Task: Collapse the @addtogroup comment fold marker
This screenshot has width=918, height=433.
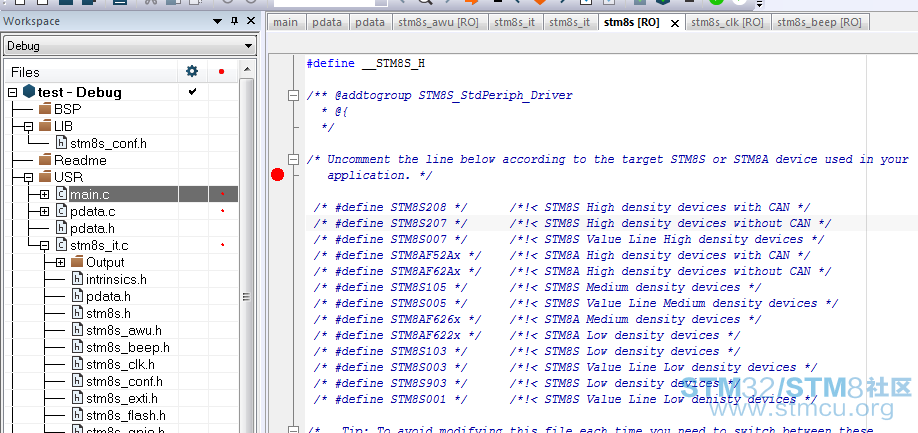Action: click(293, 95)
